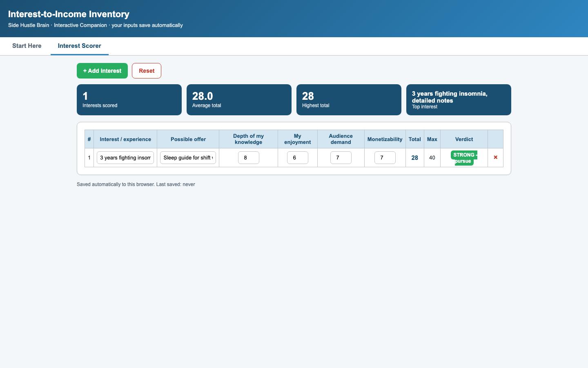Click the Last saved: never status text

176,184
